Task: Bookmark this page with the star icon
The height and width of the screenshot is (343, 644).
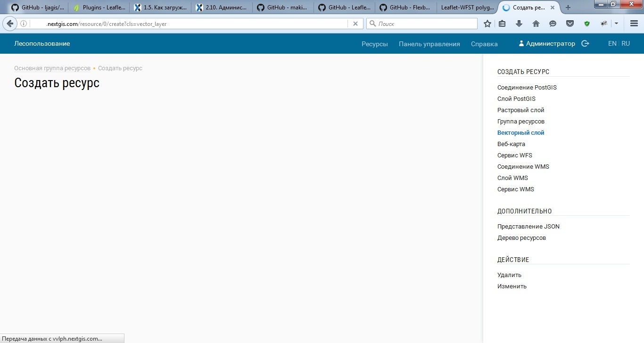Action: click(487, 24)
